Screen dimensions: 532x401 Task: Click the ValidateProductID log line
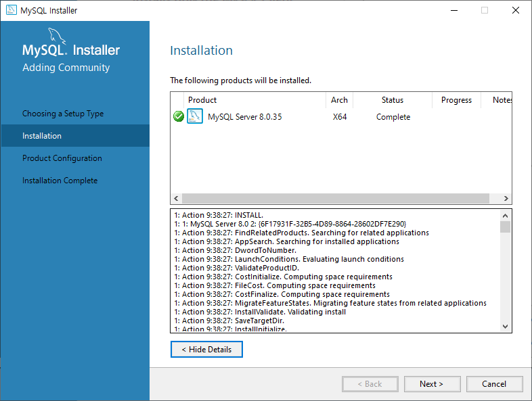[x=236, y=268]
